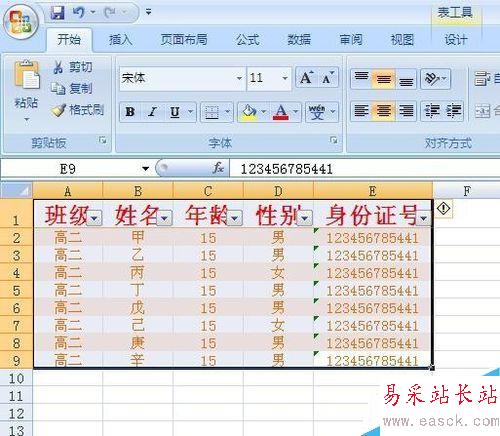Open the 粘贴 paste options arrow

pyautogui.click(x=27, y=119)
